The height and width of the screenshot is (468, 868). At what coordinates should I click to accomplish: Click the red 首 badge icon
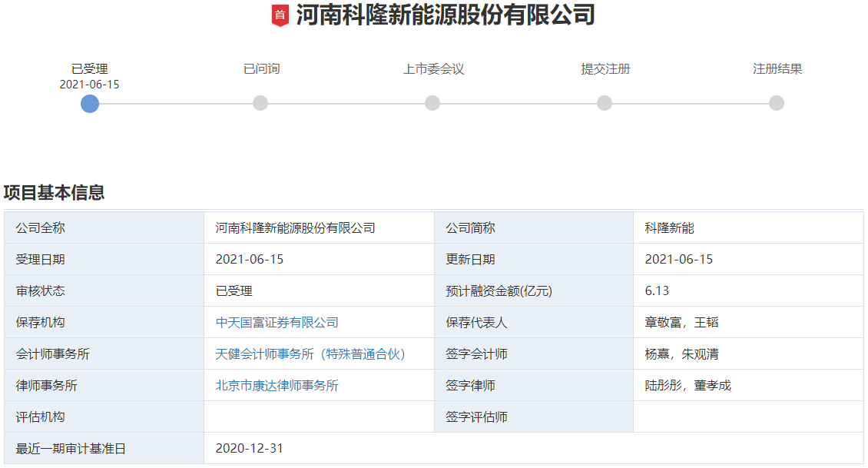[x=280, y=15]
